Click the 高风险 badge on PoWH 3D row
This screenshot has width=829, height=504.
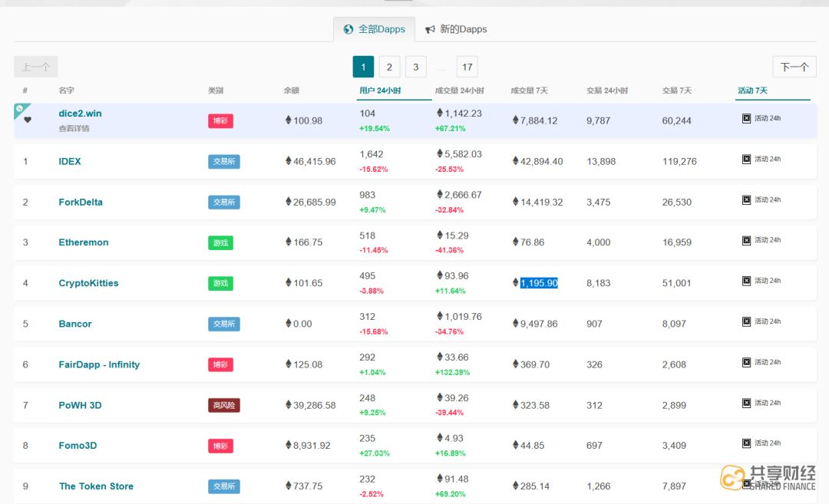pyautogui.click(x=224, y=405)
